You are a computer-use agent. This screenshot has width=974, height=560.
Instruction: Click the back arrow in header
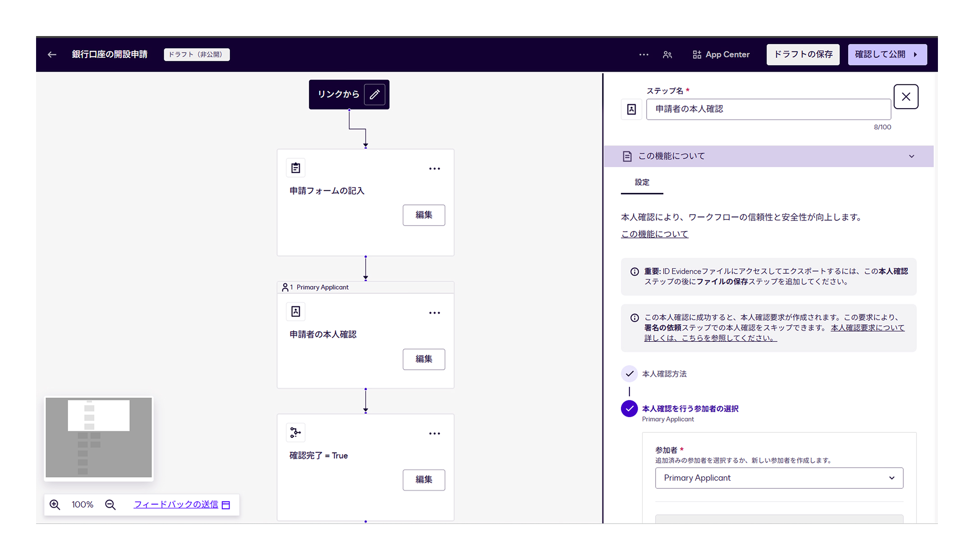point(52,55)
